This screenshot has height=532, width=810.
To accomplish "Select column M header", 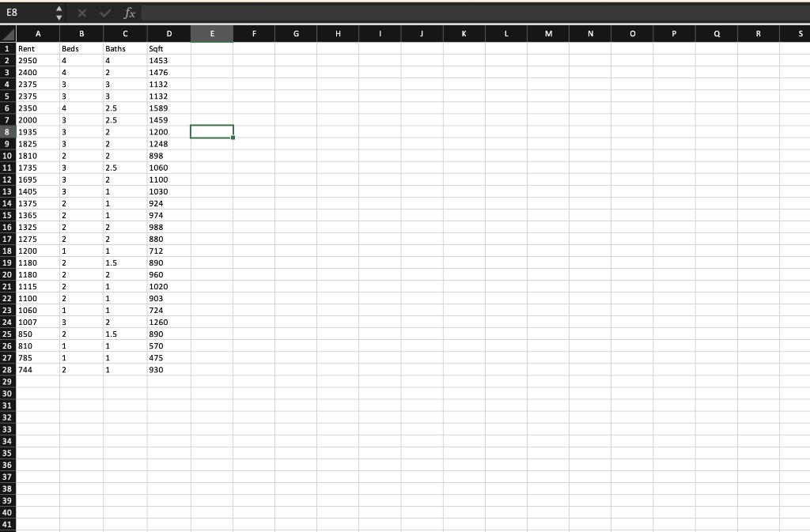I will (x=548, y=33).
